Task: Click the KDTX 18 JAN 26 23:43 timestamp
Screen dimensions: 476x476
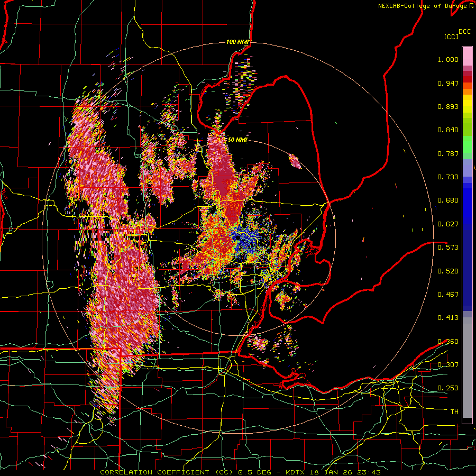Action: [x=333, y=472]
